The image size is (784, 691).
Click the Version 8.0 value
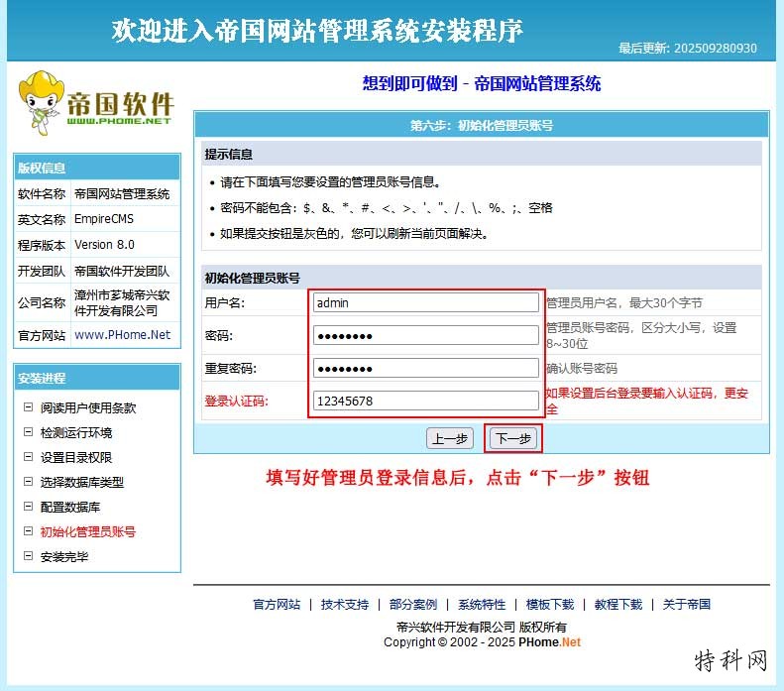tap(104, 245)
